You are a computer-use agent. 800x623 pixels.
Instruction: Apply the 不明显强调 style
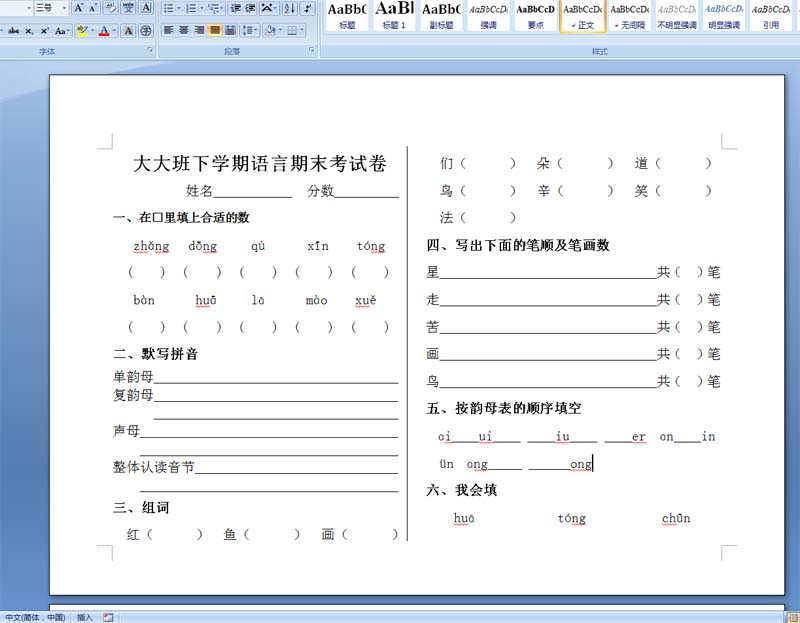pos(677,16)
